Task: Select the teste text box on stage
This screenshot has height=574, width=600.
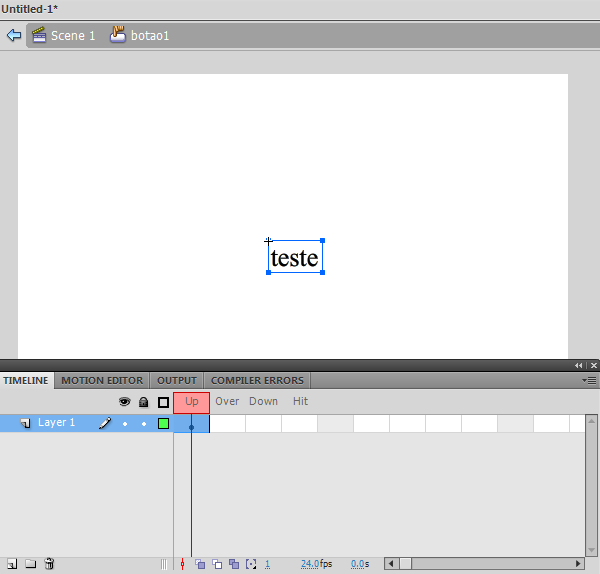Action: tap(294, 258)
